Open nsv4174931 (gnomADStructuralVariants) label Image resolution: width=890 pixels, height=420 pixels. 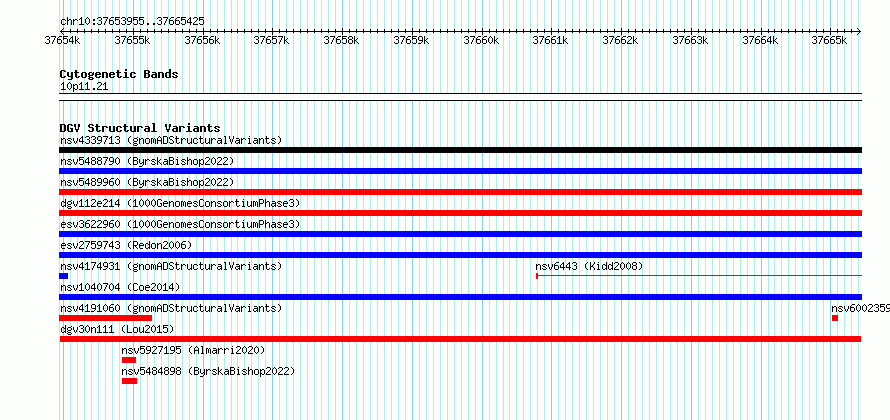point(171,266)
